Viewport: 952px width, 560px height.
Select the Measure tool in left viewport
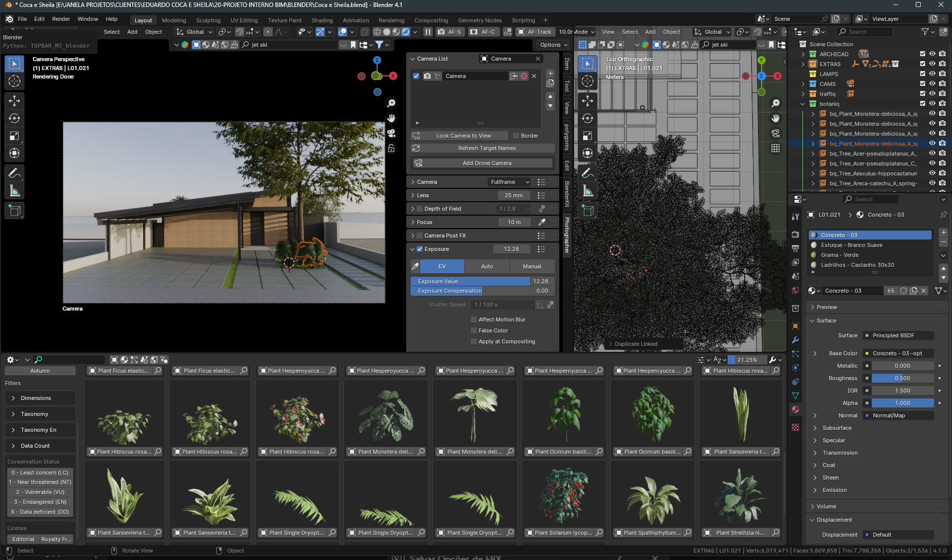tap(14, 191)
